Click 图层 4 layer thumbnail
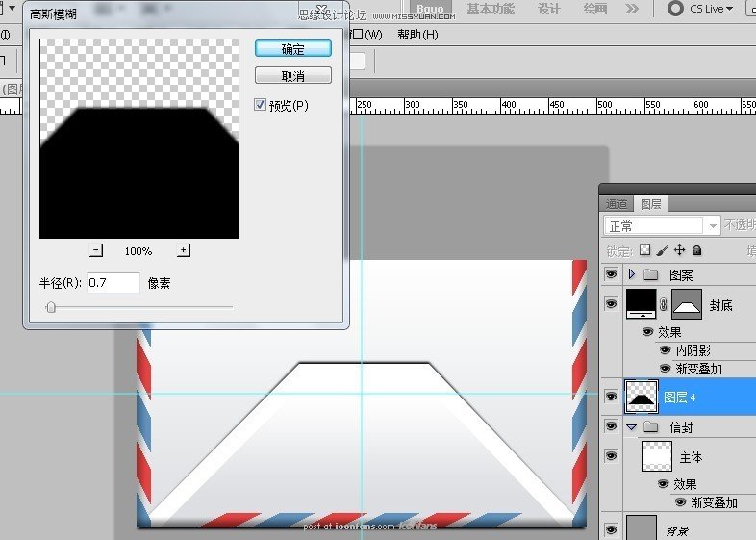 point(642,397)
